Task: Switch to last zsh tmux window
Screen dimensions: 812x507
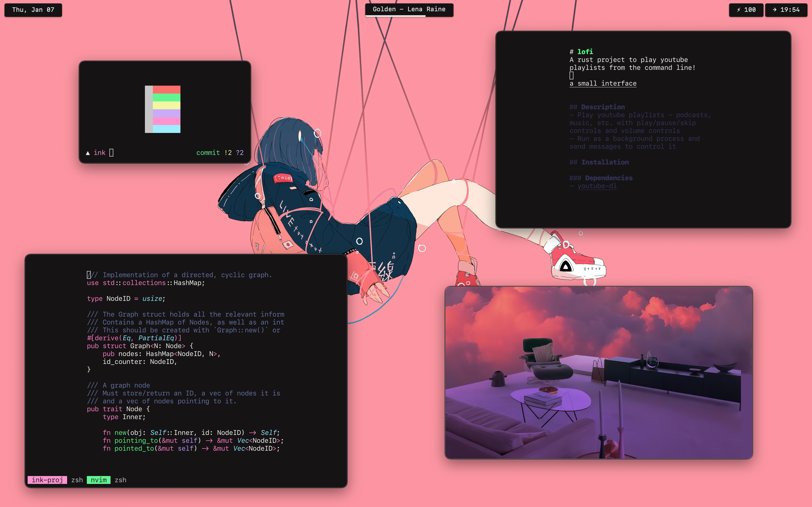Action: [x=120, y=480]
